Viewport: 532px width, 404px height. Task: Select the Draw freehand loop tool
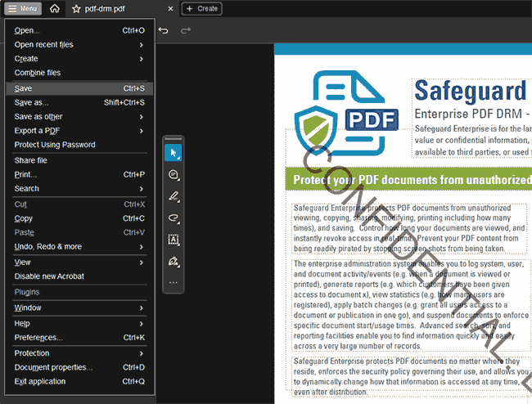[174, 218]
